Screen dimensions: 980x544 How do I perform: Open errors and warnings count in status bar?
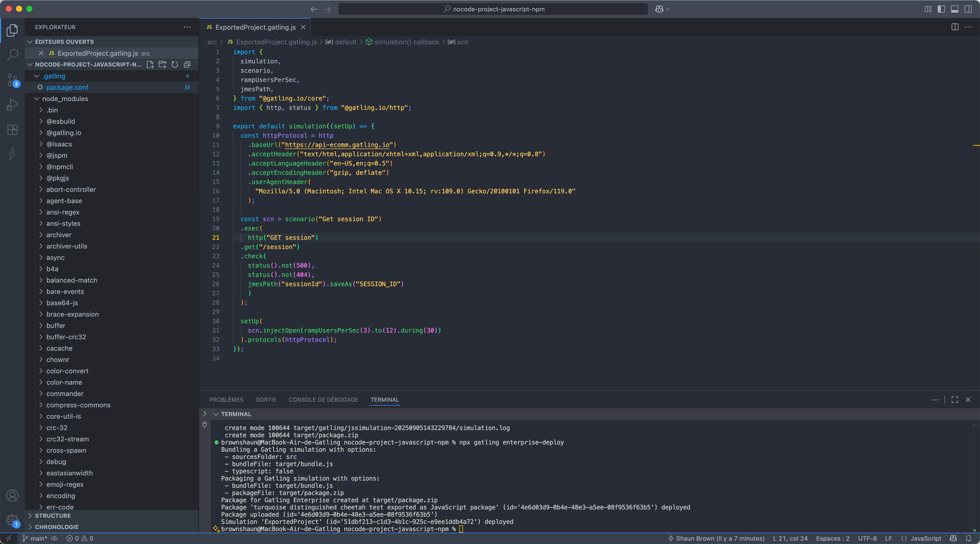click(x=80, y=538)
